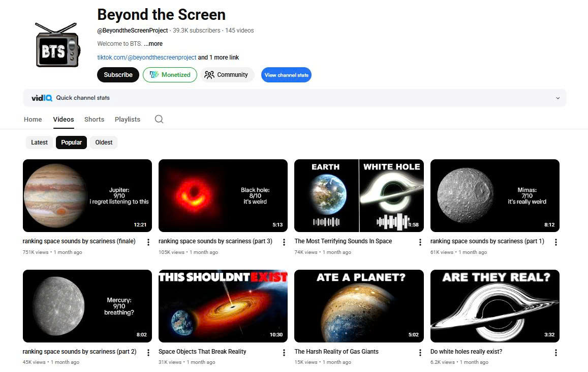Select the Latest sort filter chip
This screenshot has height=372, width=588.
39,142
